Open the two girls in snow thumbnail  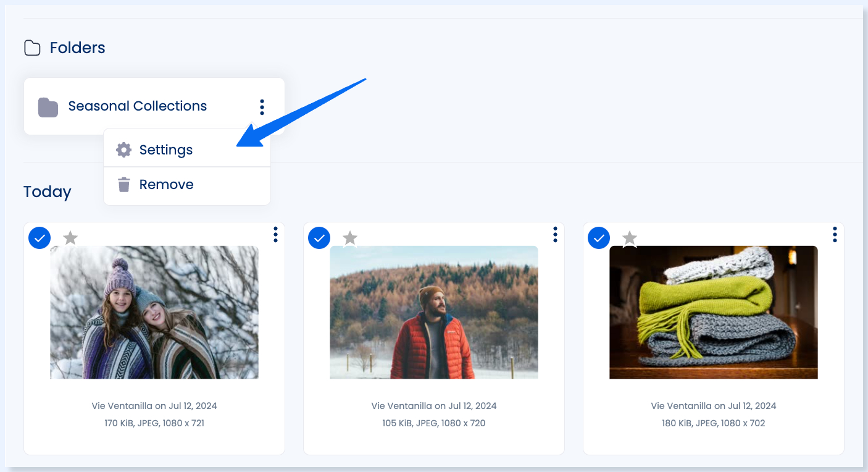point(154,312)
